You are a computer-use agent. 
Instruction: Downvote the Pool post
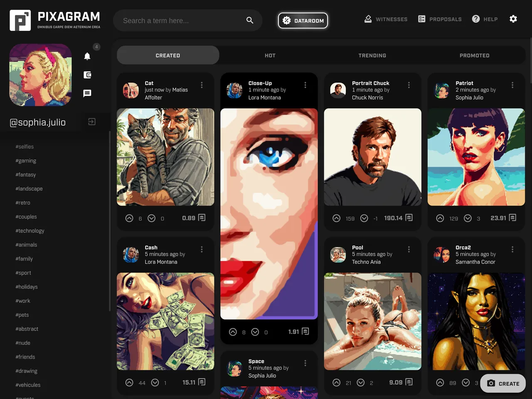[361, 382]
